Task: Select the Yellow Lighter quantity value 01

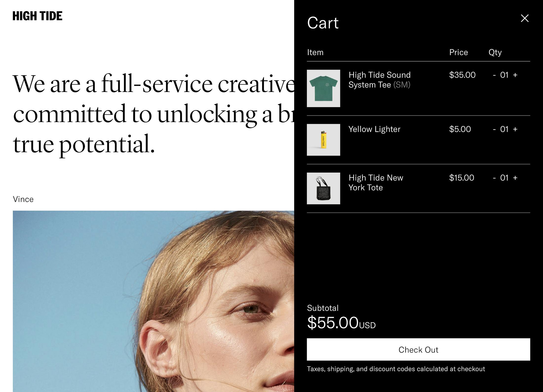Action: (x=504, y=129)
